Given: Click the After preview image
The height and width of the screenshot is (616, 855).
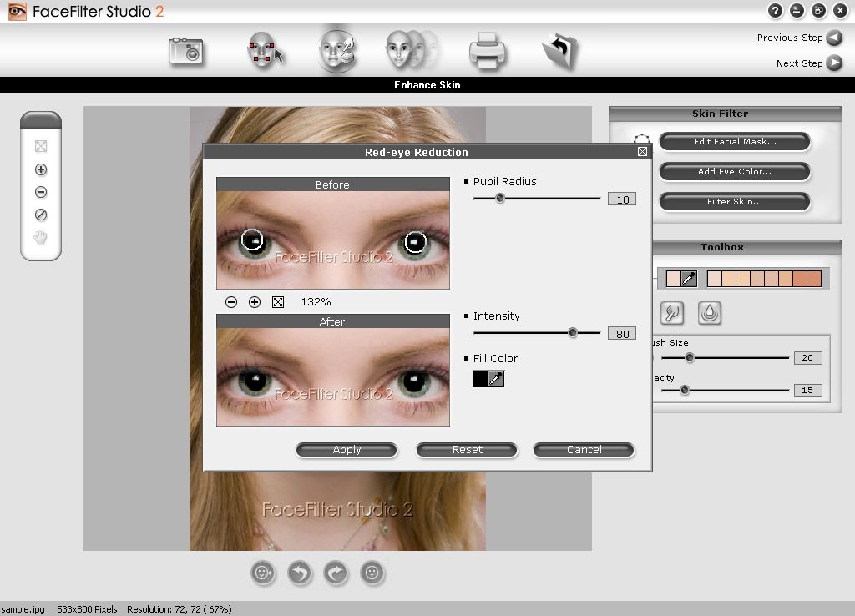Looking at the screenshot, I should [333, 376].
